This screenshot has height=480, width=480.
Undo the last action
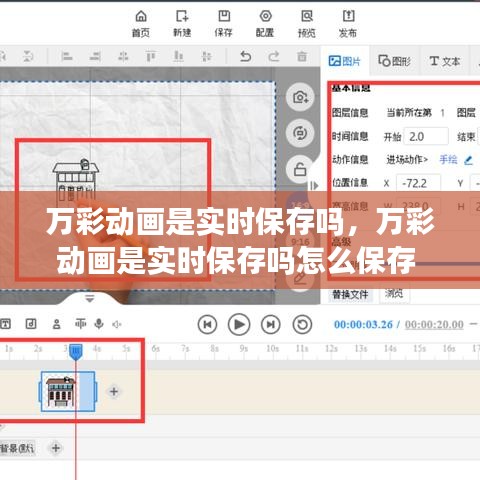[x=246, y=56]
